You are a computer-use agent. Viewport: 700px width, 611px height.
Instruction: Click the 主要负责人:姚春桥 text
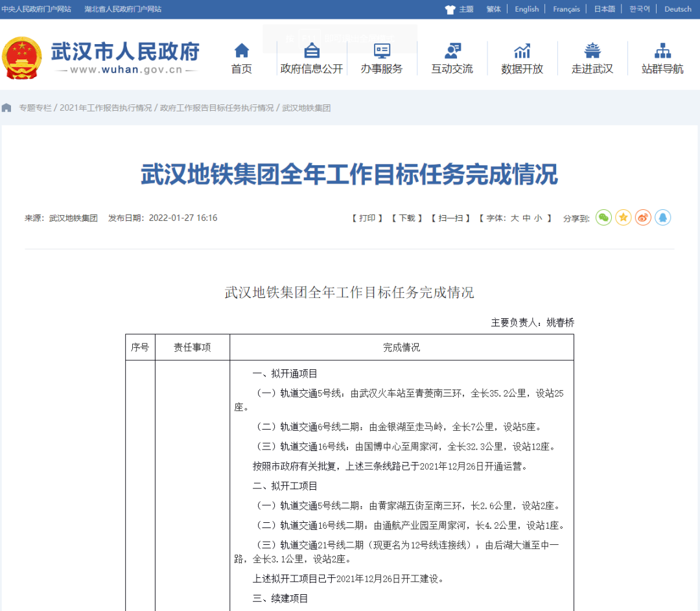533,323
